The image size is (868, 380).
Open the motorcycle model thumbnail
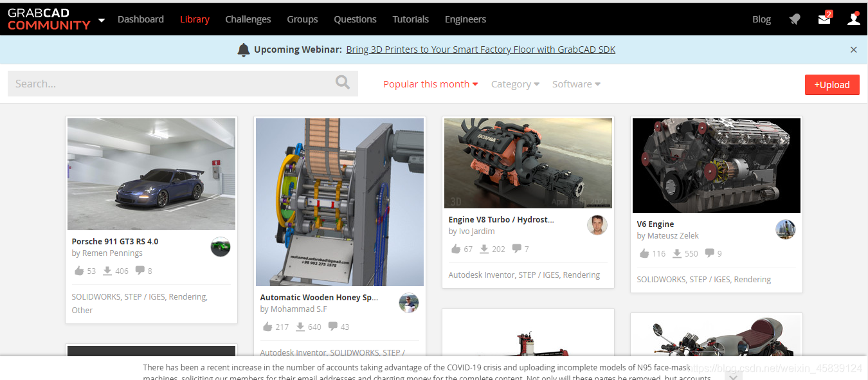point(716,336)
